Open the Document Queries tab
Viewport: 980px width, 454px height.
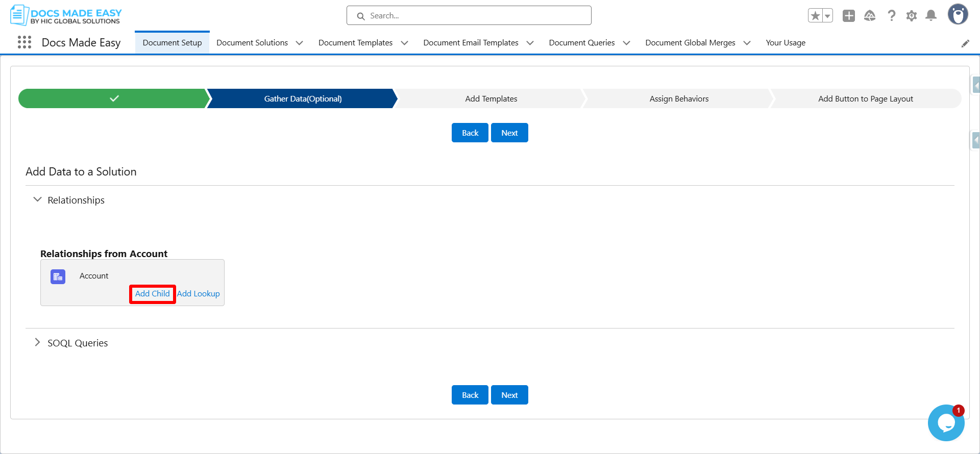(x=582, y=43)
